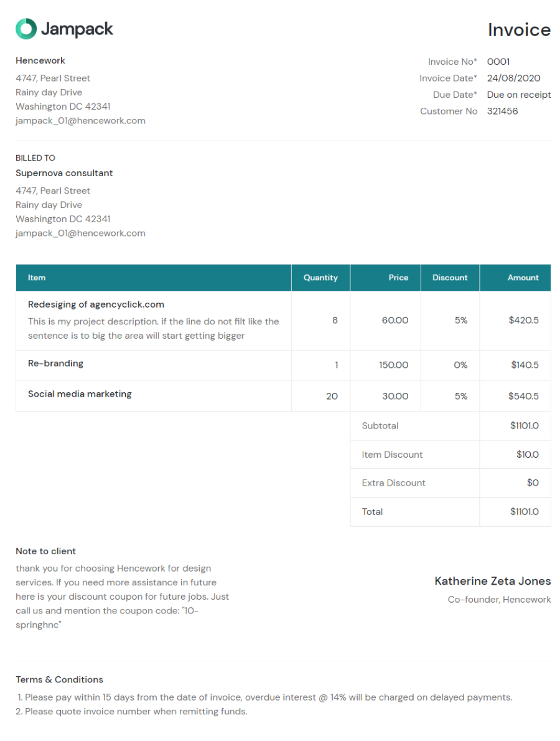
Task: Click the Note to client heading
Action: [x=45, y=552]
